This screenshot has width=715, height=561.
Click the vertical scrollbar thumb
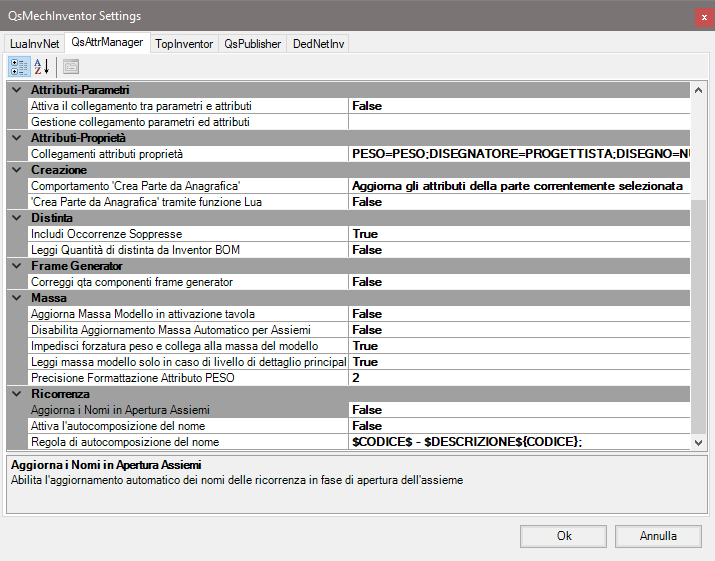coord(698,317)
